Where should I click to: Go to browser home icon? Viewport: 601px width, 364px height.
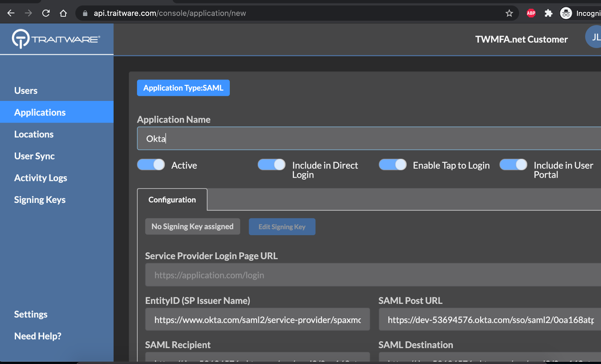[x=63, y=13]
